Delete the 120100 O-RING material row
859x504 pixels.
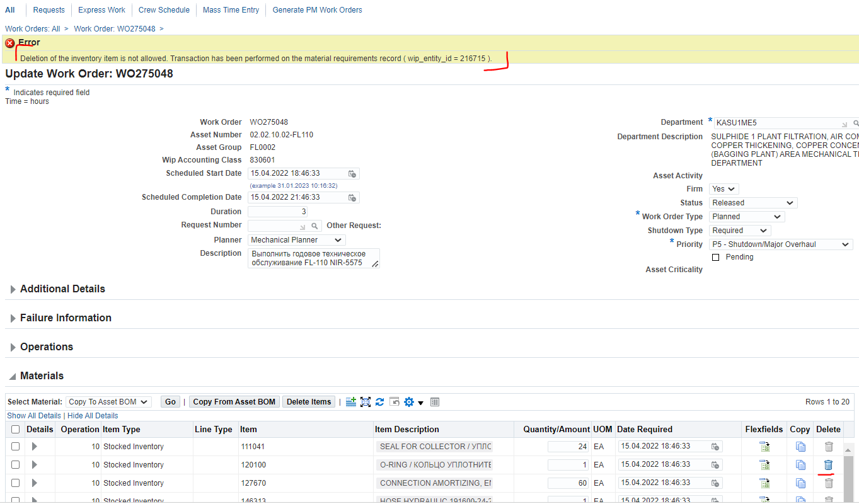pos(828,464)
